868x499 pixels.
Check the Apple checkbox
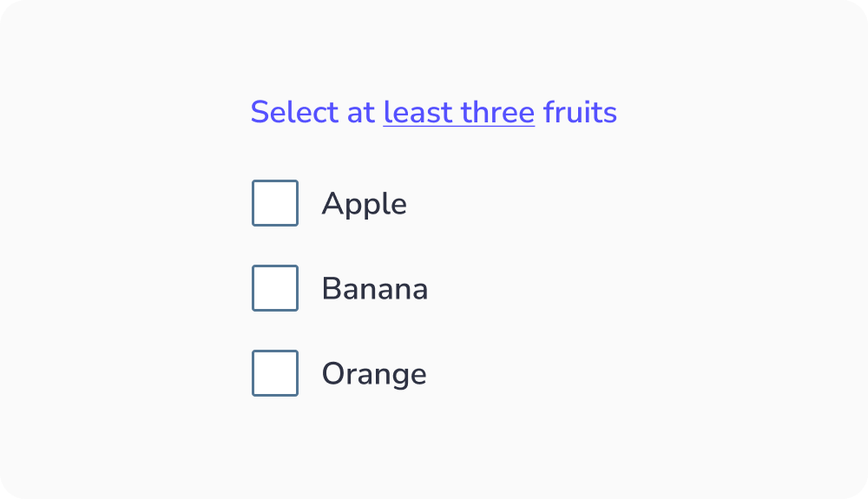pyautogui.click(x=275, y=203)
